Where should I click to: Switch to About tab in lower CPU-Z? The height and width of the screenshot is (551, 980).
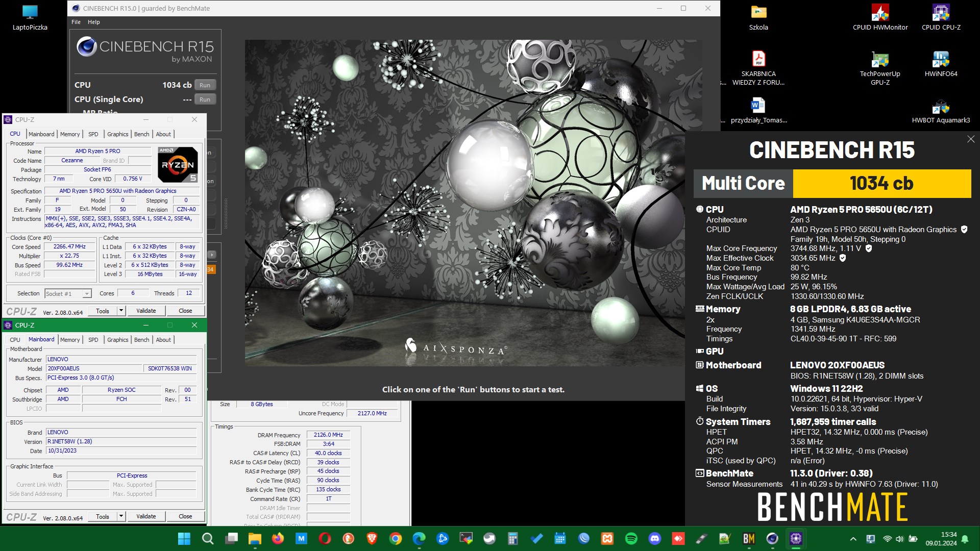pos(163,340)
